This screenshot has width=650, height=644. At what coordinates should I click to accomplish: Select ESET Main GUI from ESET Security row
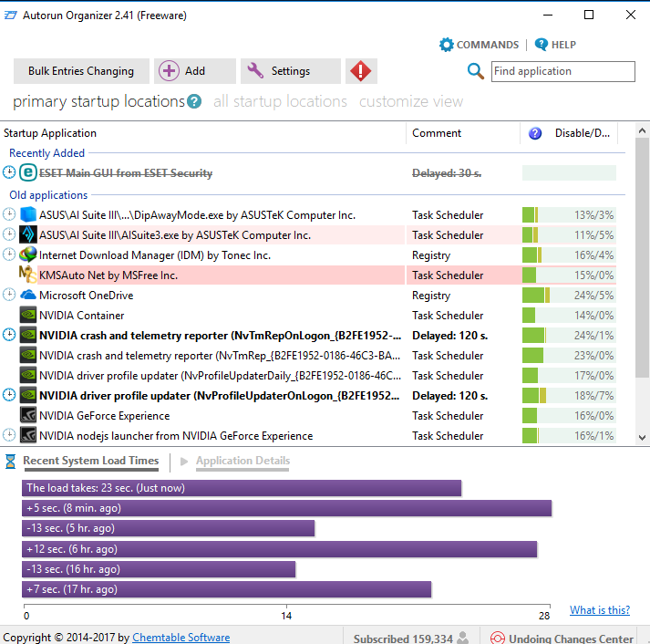(309, 172)
